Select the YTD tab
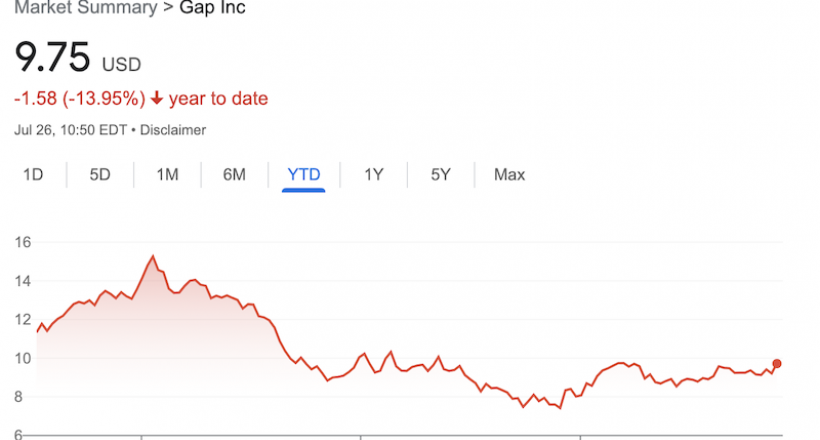 click(x=304, y=174)
